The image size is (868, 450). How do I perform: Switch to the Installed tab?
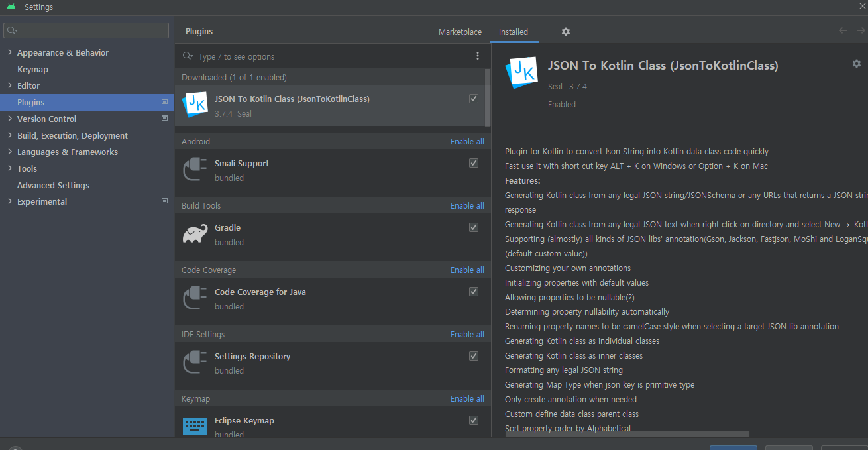[514, 32]
